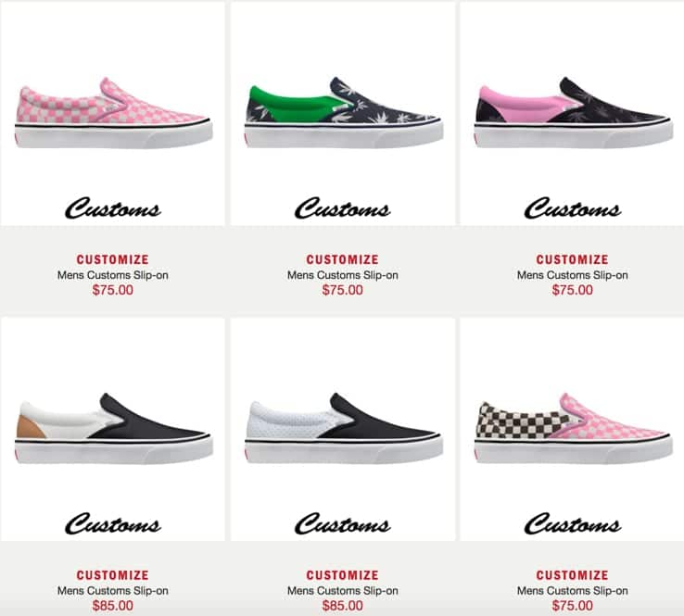This screenshot has width=684, height=616.
Task: Open Mens Customs Slip-on link for tan heel shoe
Action: click(112, 591)
